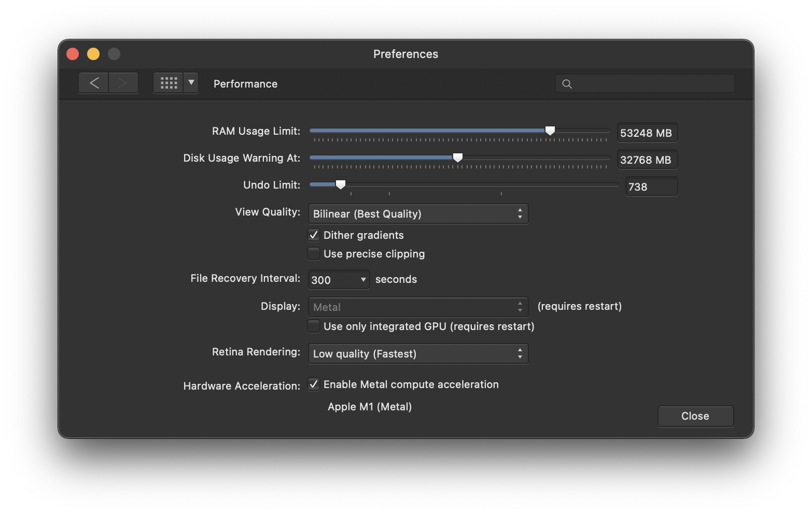Click the RAM Usage Limit label

click(256, 131)
